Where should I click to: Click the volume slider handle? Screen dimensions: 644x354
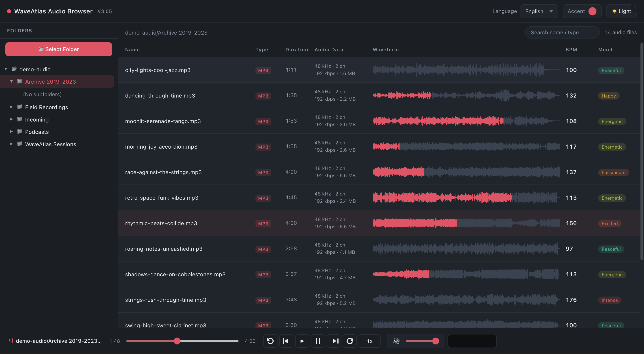(435, 341)
